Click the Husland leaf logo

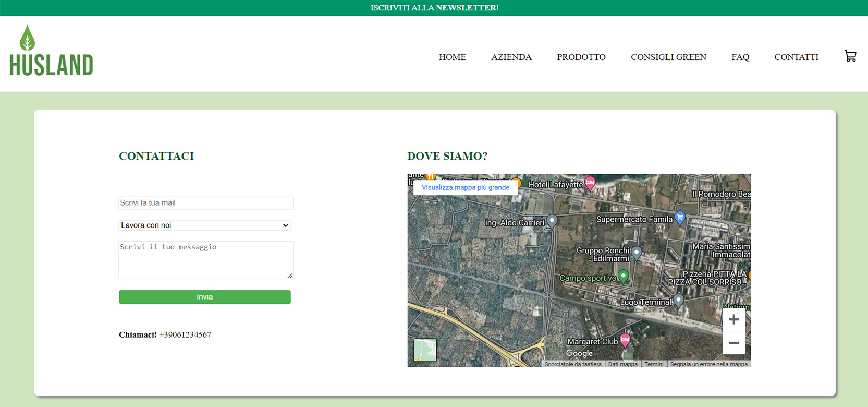(51, 51)
